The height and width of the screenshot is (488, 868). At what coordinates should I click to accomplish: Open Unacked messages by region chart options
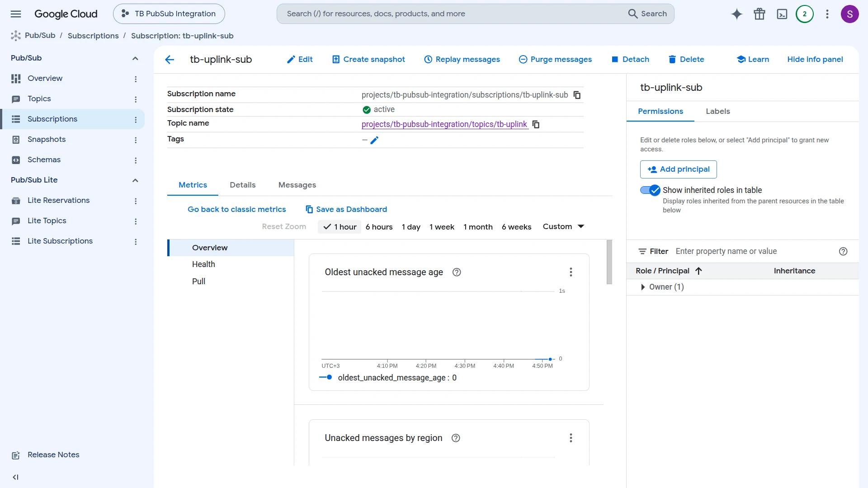[x=571, y=438]
